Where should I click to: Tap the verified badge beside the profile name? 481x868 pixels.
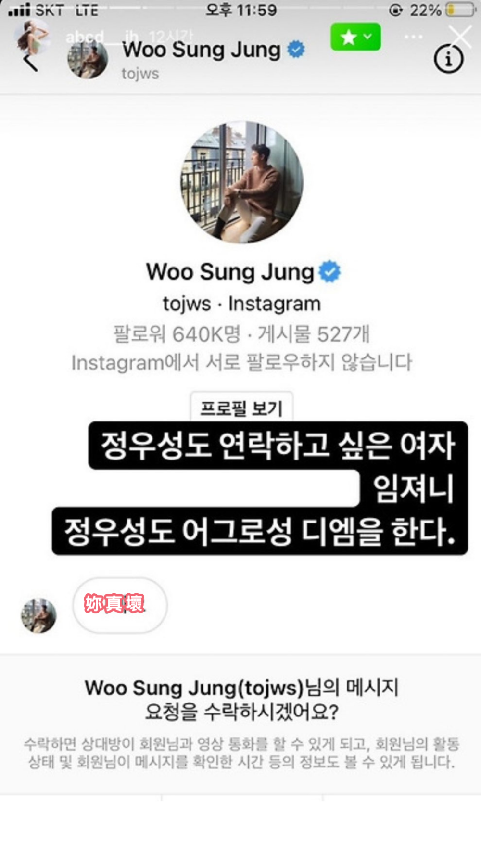(x=329, y=272)
